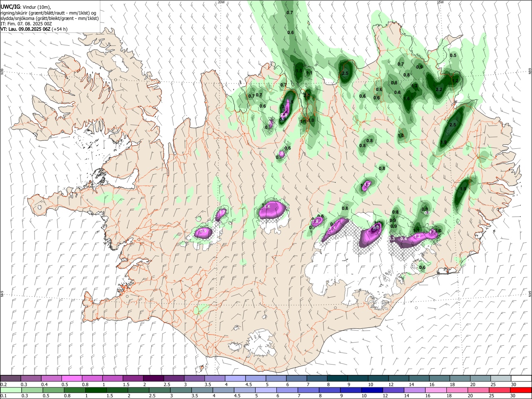Select the light purple 14–16 rain swatch
The height and width of the screenshot is (399, 532).
414,390
